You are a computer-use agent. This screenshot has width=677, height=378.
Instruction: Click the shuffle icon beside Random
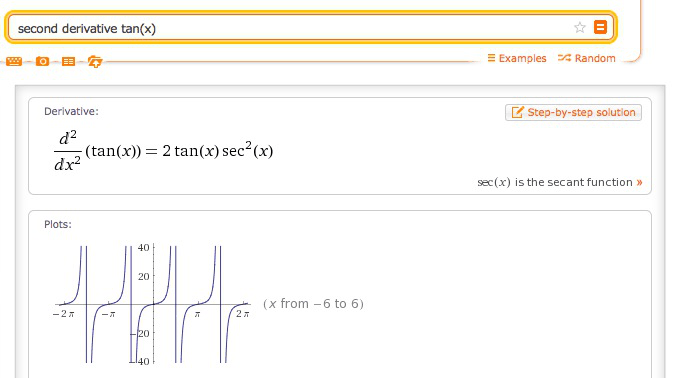(564, 58)
